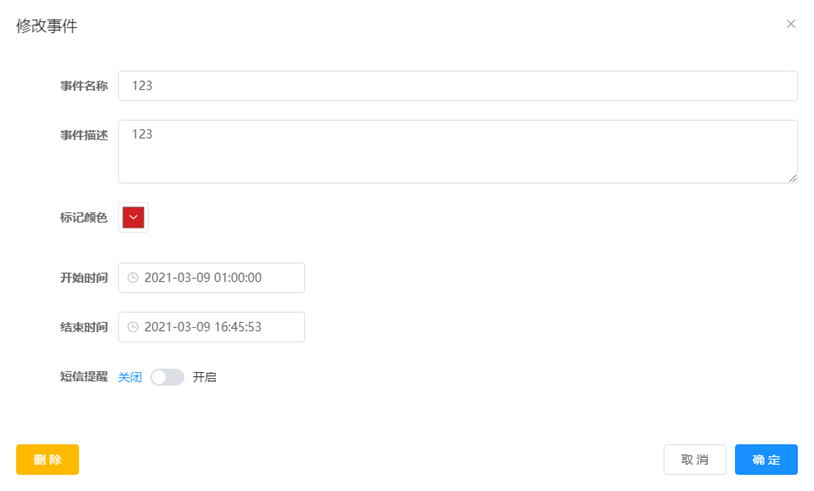Click the clock icon in 结束时间 field
This screenshot has height=491, width=814.
pos(133,327)
